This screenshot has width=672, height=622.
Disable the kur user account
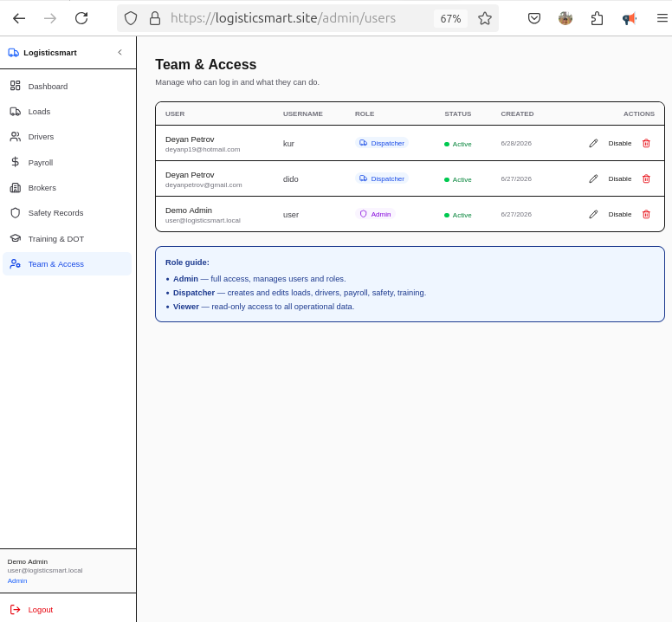(620, 143)
